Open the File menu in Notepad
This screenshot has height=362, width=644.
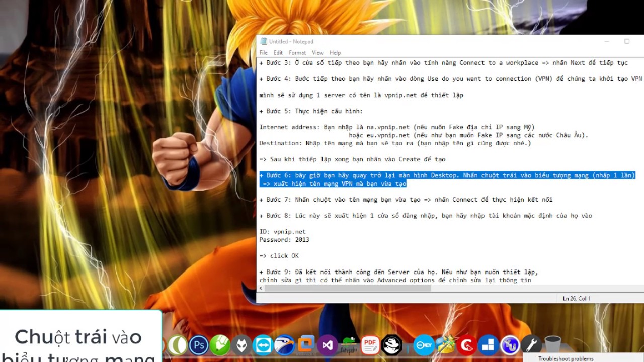pyautogui.click(x=264, y=53)
